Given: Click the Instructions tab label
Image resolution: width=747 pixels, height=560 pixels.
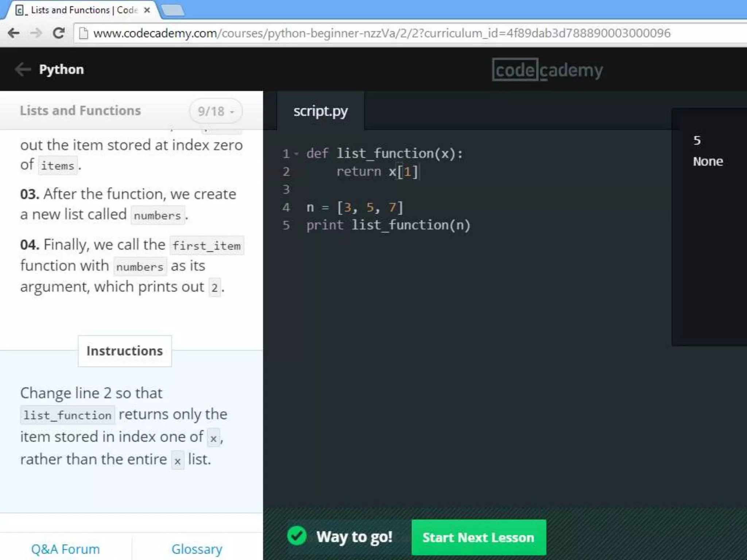Looking at the screenshot, I should [125, 351].
